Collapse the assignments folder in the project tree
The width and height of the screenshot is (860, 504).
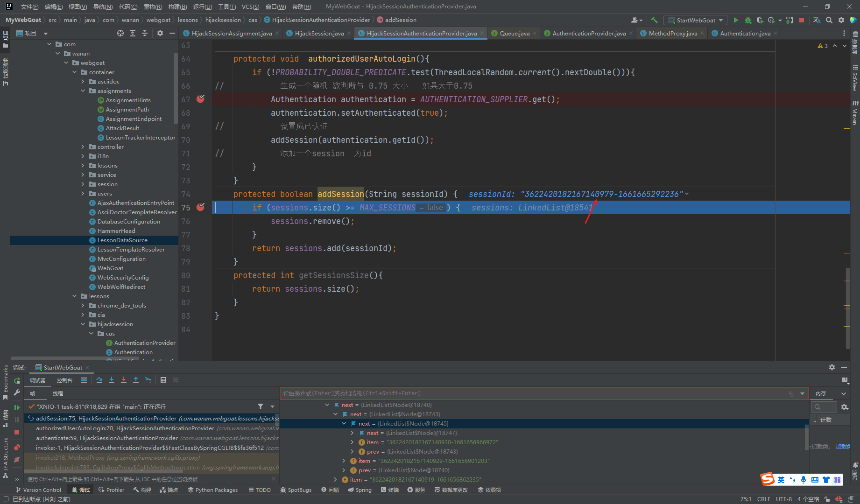coord(83,91)
